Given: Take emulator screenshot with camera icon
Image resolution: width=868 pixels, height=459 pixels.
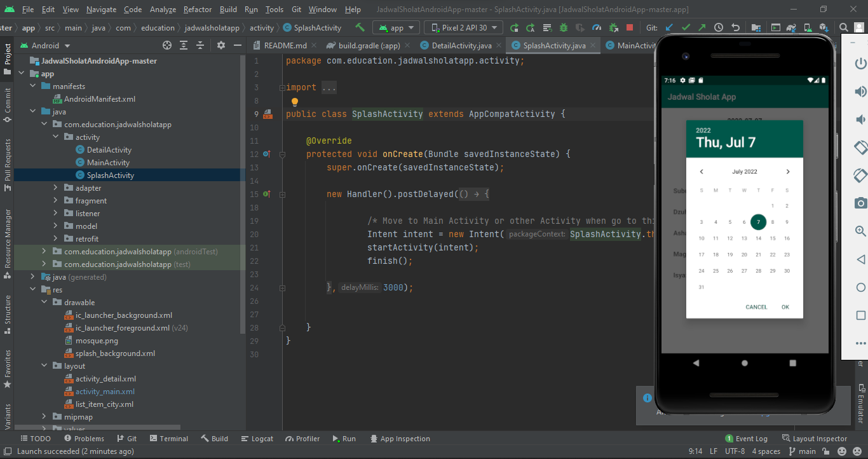Looking at the screenshot, I should pyautogui.click(x=860, y=203).
